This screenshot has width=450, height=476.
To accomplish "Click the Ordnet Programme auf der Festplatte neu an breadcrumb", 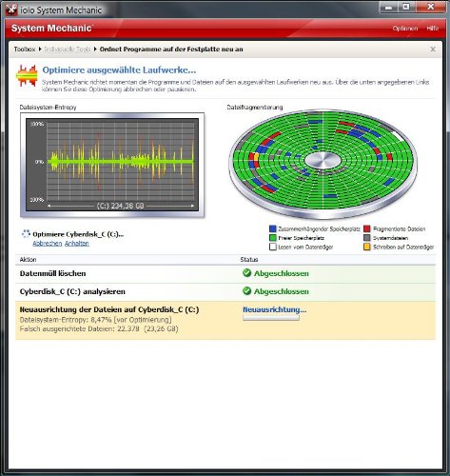I will [171, 50].
